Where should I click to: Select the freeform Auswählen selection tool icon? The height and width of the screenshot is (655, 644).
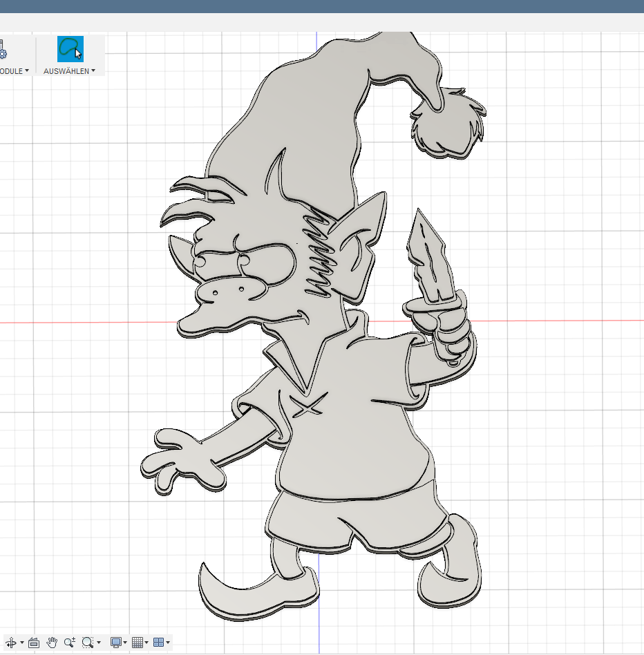pos(70,49)
